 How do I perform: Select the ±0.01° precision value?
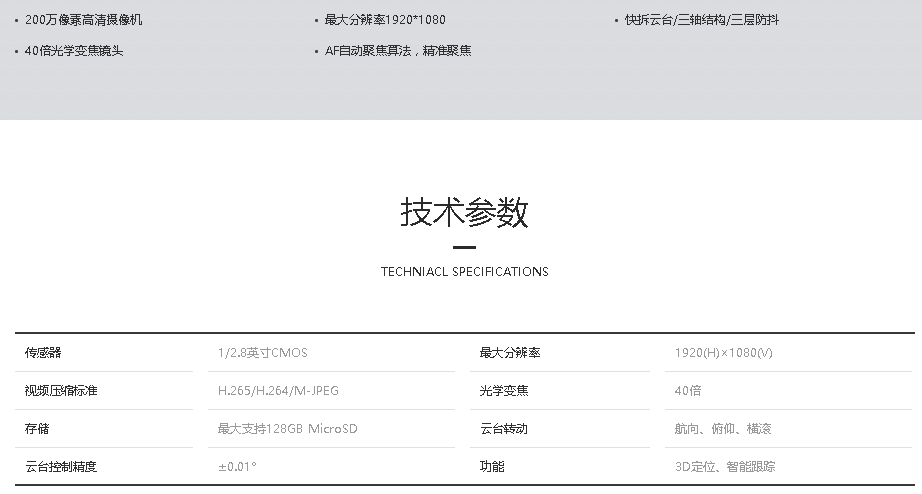[x=237, y=467]
